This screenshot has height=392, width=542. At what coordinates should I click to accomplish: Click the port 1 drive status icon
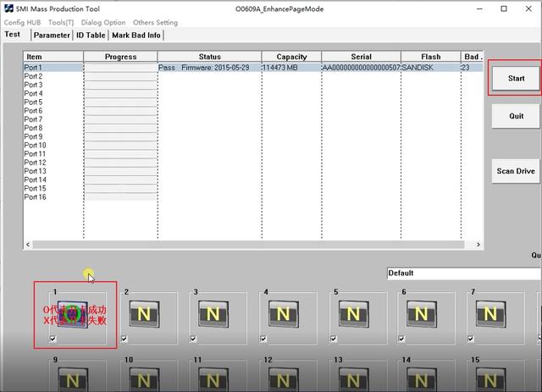point(73,314)
